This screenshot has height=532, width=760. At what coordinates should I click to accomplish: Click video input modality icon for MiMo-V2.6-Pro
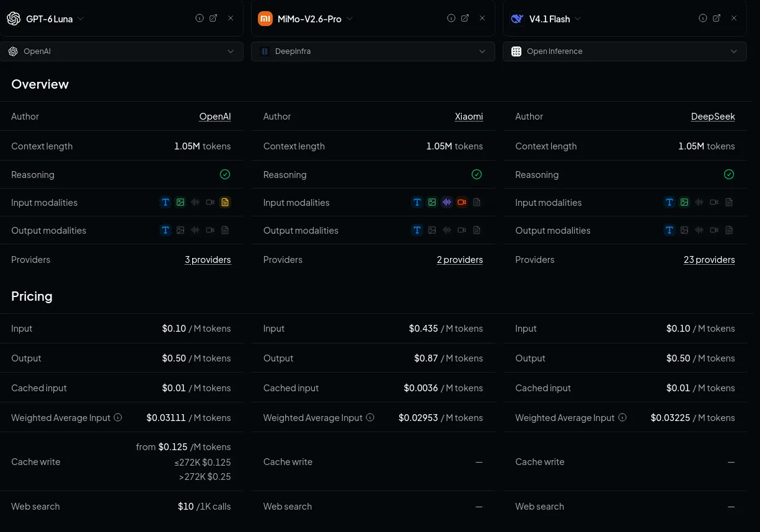[x=462, y=202]
